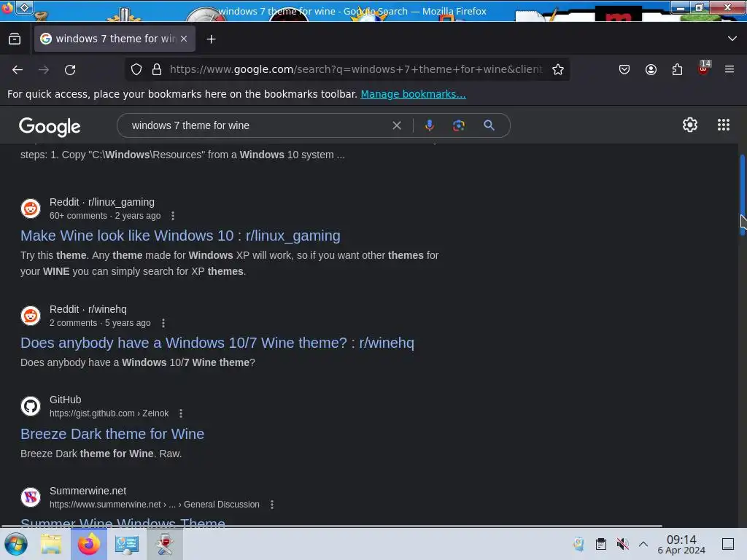Click the Google search text box
The image size is (747, 560).
(258, 125)
